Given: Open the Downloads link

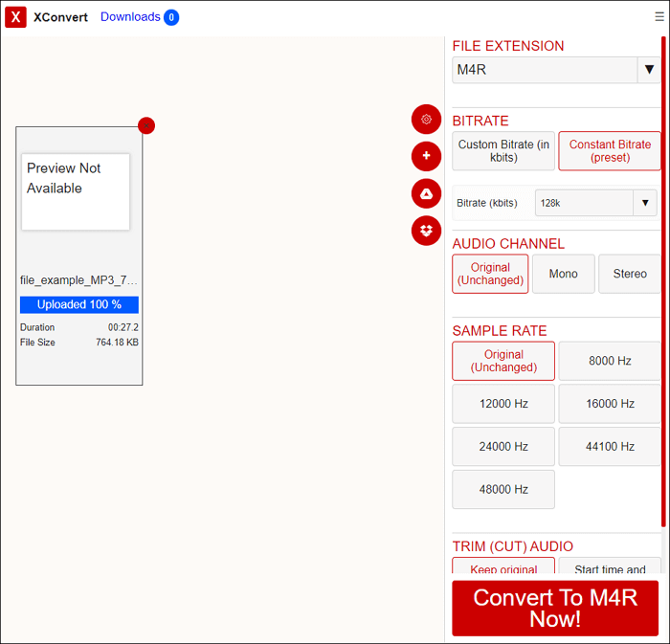Looking at the screenshot, I should [x=130, y=17].
